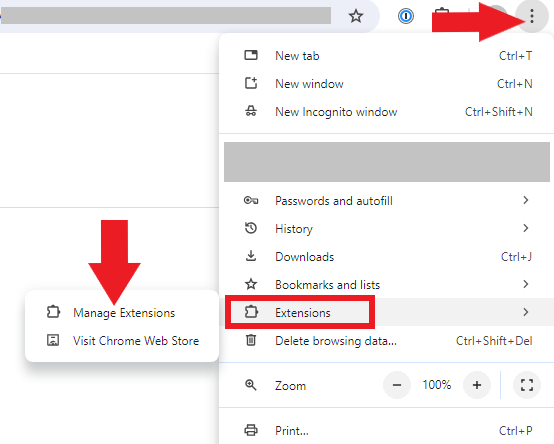The image size is (554, 444).
Task: Expand Bookmarks and lists submenu chevron
Action: (526, 284)
